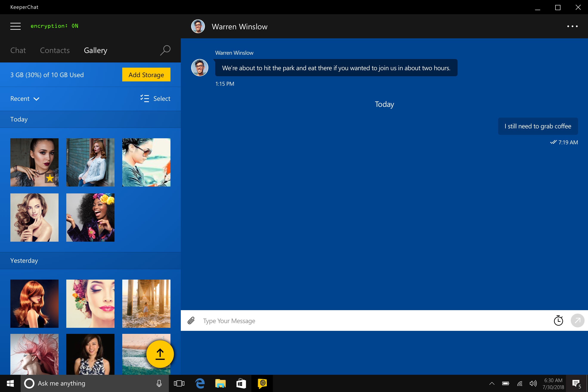Open the hamburger navigation menu

tap(15, 26)
